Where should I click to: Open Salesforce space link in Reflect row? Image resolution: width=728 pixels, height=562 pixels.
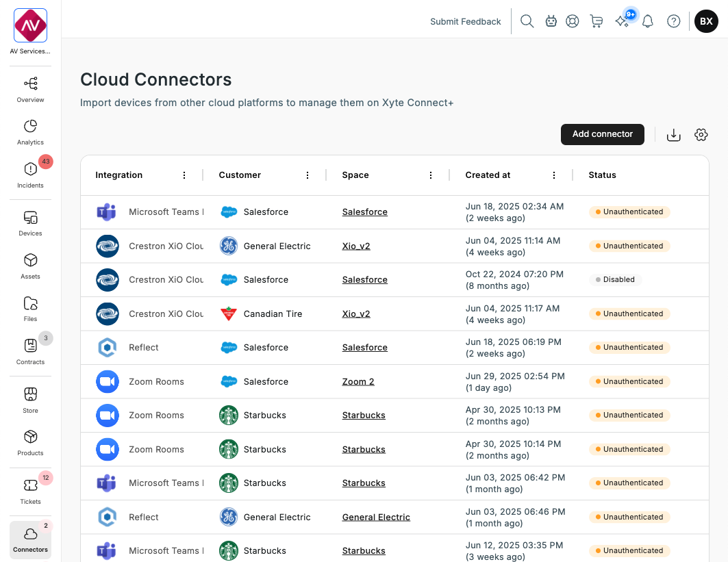[364, 347]
